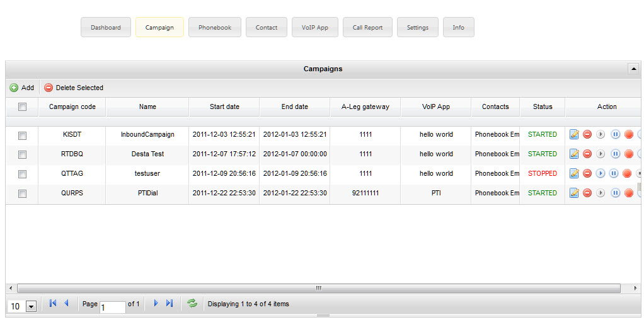Click the Add campaign button

click(x=22, y=88)
